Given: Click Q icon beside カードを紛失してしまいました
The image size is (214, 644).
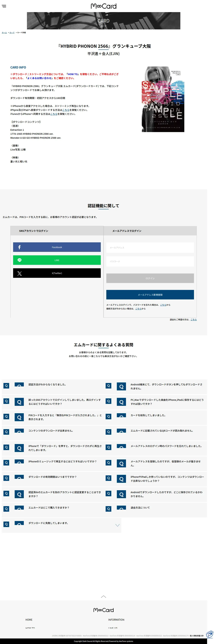Looking at the screenshot, I should [x=109, y=417].
